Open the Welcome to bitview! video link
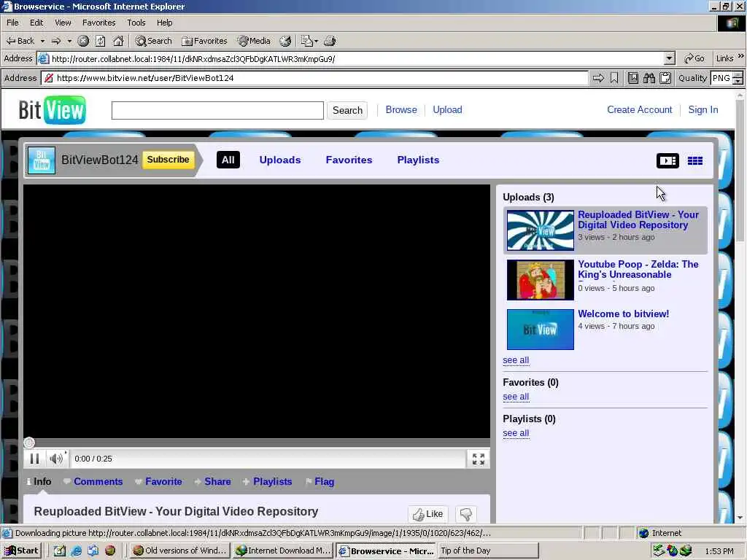This screenshot has width=747, height=560. point(623,314)
